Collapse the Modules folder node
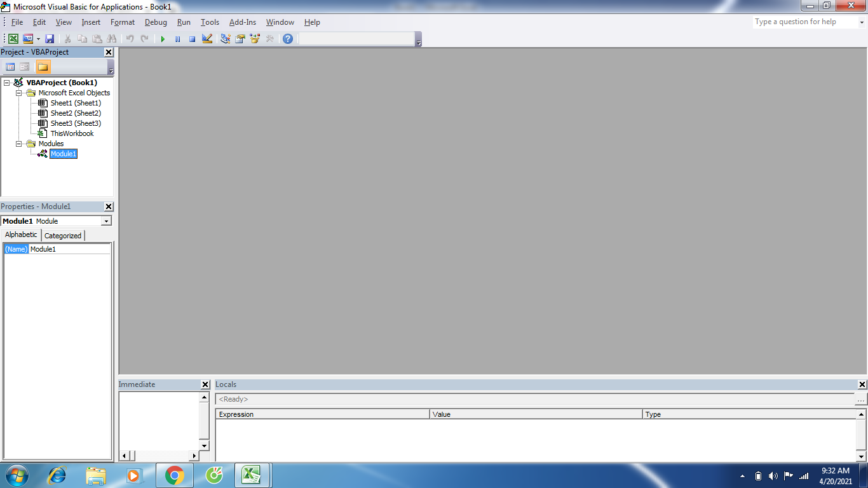Viewport: 868px width, 488px height. [19, 144]
